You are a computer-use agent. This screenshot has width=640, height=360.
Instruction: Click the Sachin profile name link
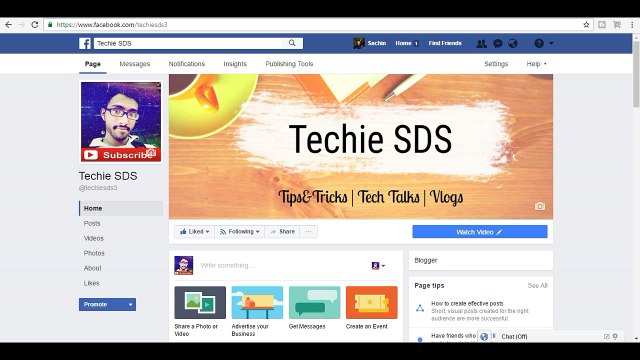tap(377, 43)
